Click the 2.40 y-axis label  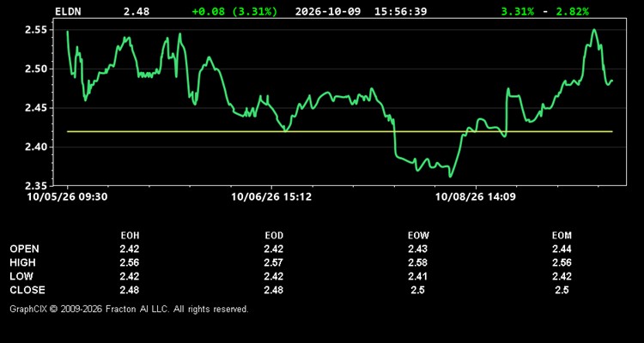35,147
